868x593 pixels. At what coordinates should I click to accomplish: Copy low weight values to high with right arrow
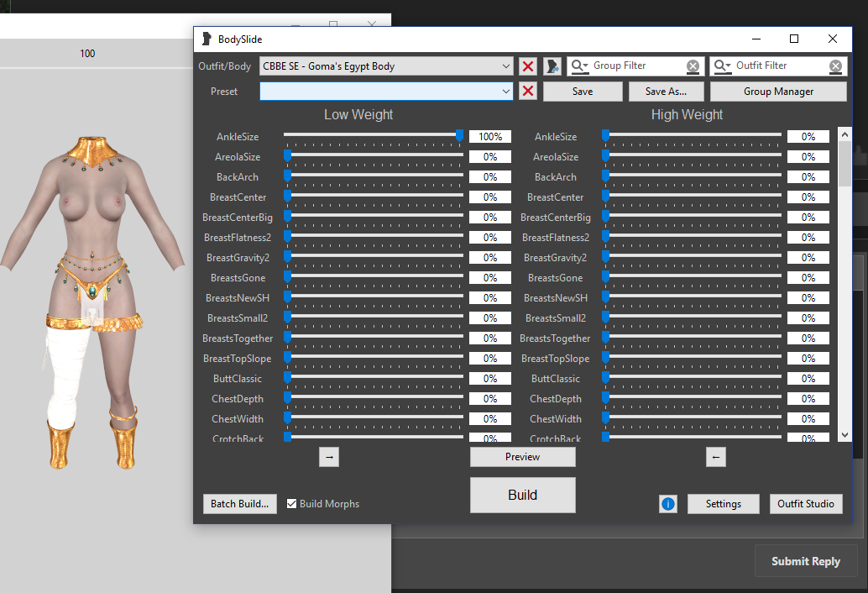pyautogui.click(x=329, y=457)
